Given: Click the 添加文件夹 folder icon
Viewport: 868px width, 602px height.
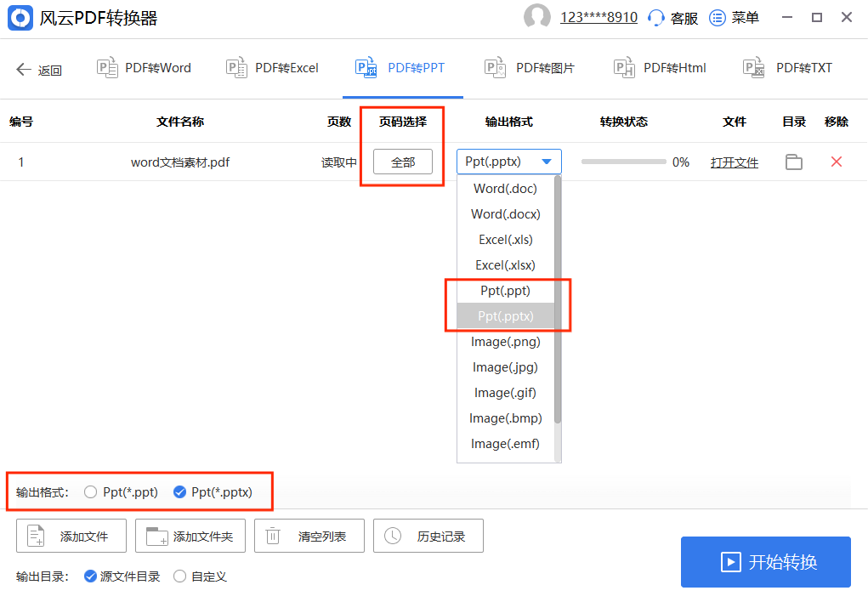Looking at the screenshot, I should 156,536.
